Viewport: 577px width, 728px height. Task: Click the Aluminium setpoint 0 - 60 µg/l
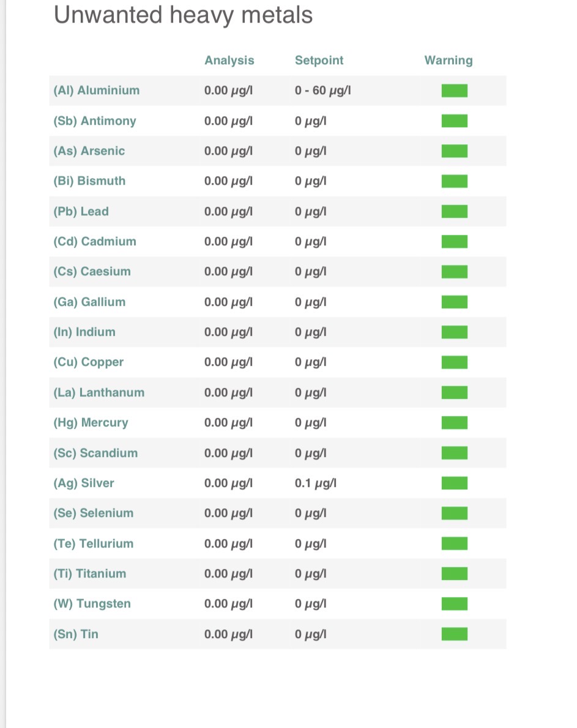323,91
